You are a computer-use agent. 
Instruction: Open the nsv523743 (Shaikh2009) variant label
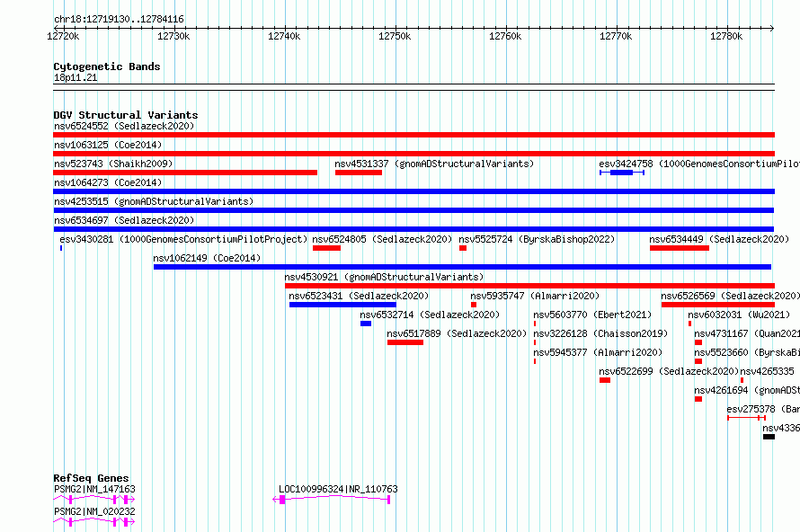[x=113, y=164]
